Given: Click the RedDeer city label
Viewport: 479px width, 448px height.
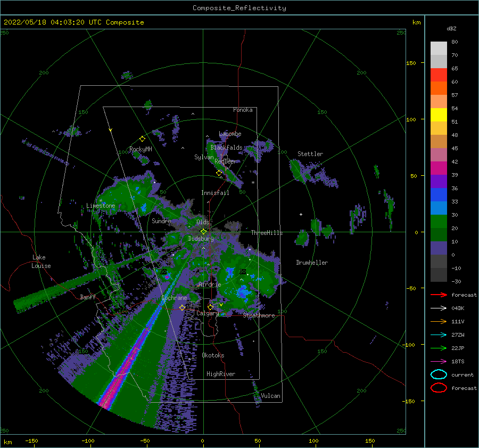Looking at the screenshot, I should (x=226, y=161).
